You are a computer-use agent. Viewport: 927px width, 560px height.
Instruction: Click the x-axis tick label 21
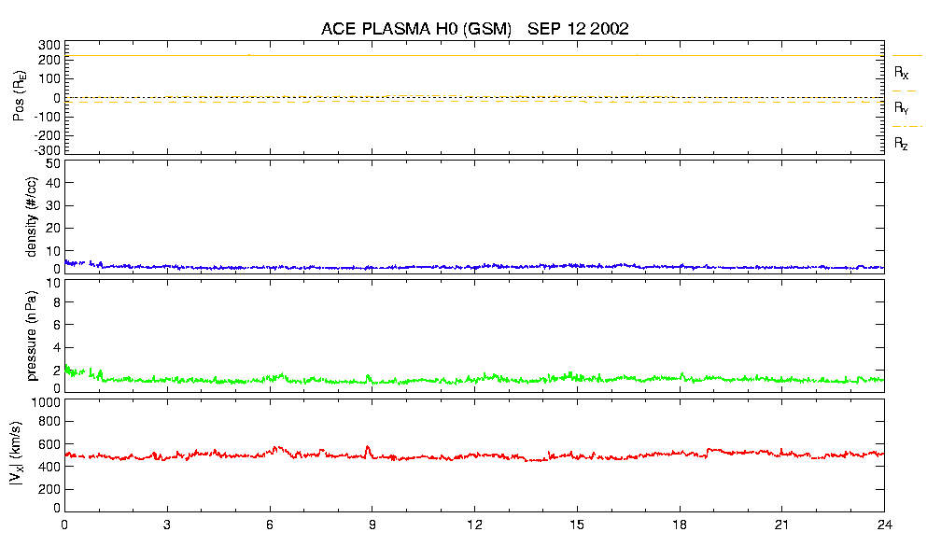click(782, 525)
